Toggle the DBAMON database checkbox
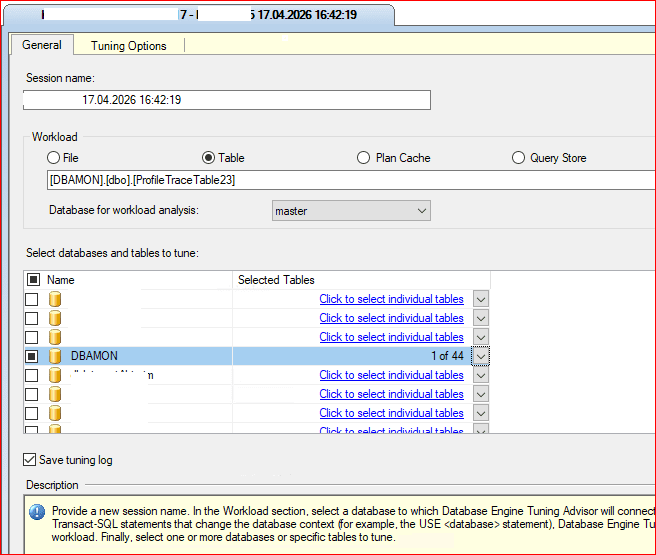This screenshot has height=555, width=656. coord(33,356)
